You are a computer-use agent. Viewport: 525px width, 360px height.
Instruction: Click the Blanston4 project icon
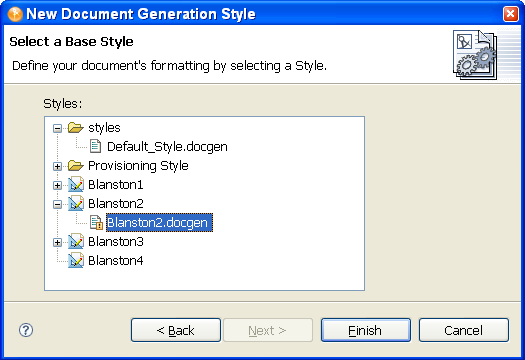pos(76,260)
